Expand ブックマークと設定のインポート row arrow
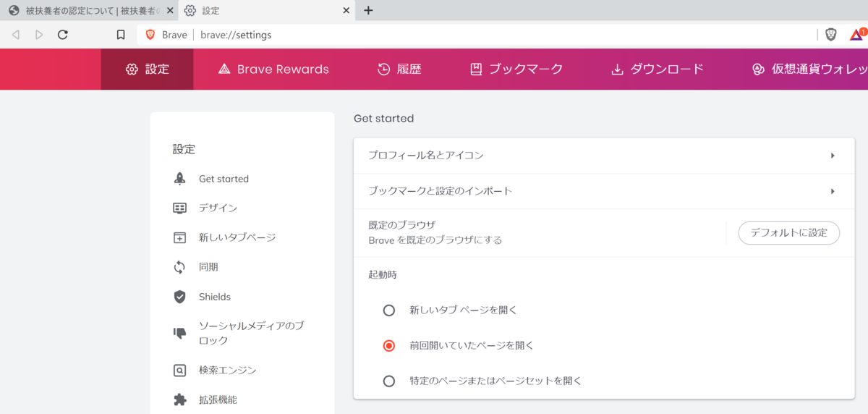Screen dimensions: 868x414 (833, 191)
